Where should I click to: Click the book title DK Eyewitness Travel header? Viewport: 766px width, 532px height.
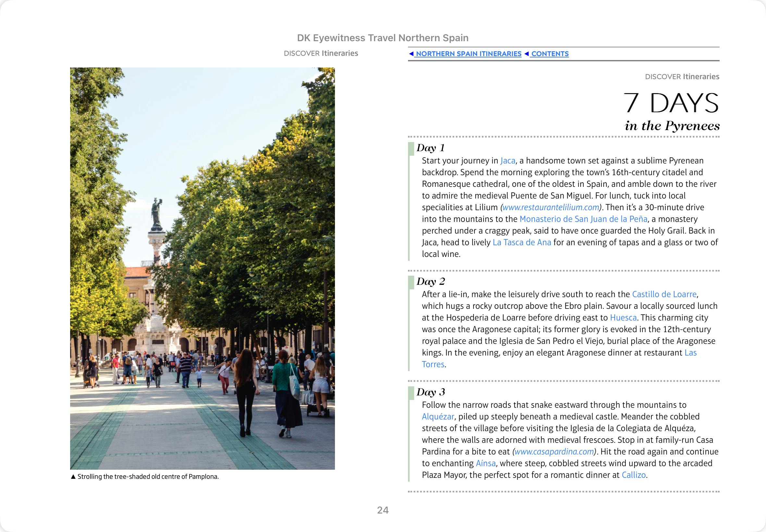[382, 38]
